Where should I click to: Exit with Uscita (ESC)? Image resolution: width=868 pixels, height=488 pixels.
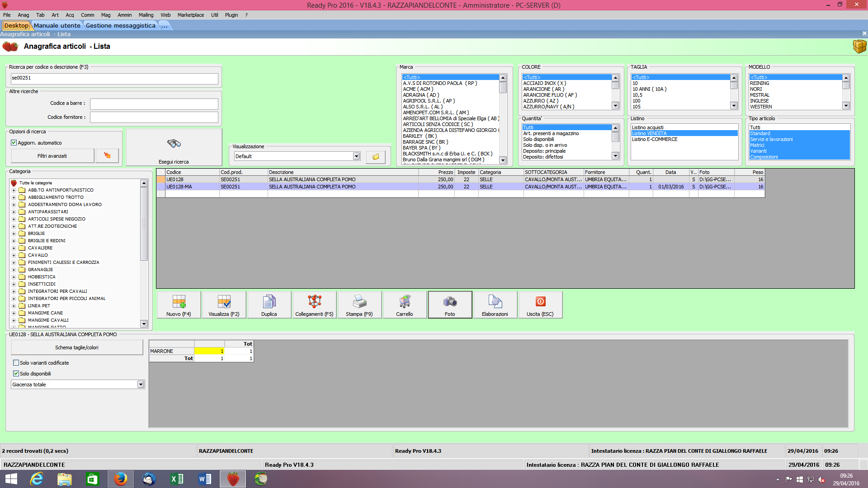pos(541,305)
